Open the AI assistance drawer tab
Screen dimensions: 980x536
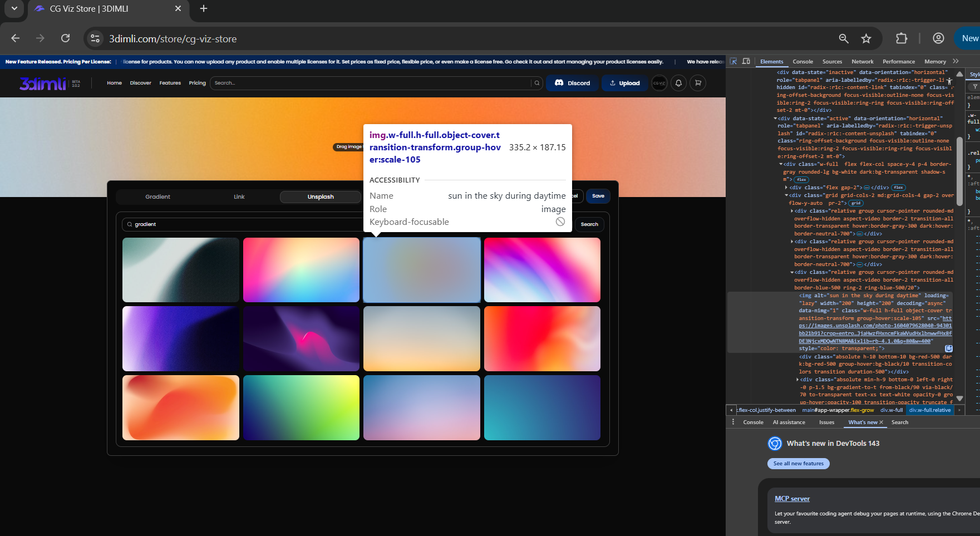[789, 422]
